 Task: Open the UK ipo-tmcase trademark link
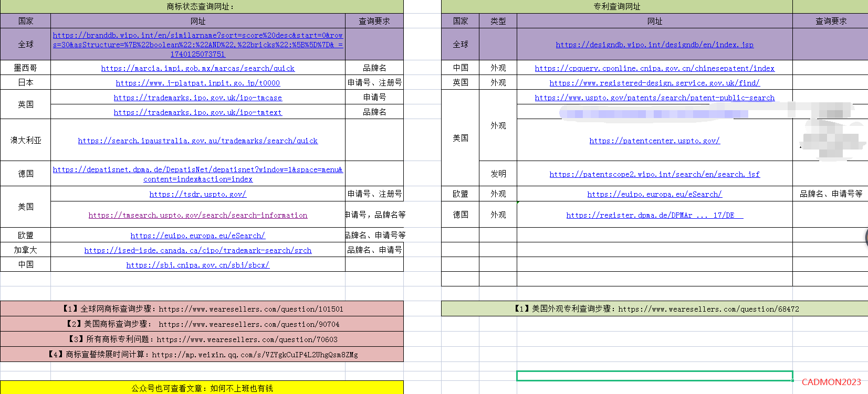point(197,98)
